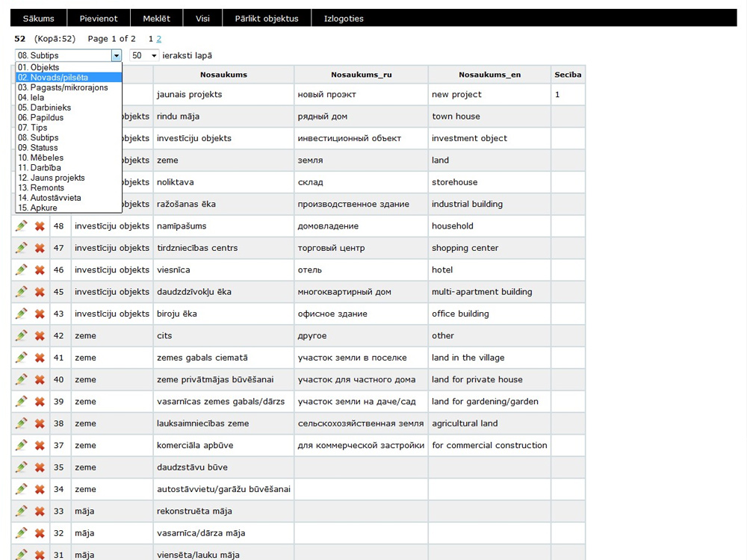Delete row 39 vasarnīcas zemes gabals/dārzs
The height and width of the screenshot is (560, 747).
pyautogui.click(x=40, y=402)
